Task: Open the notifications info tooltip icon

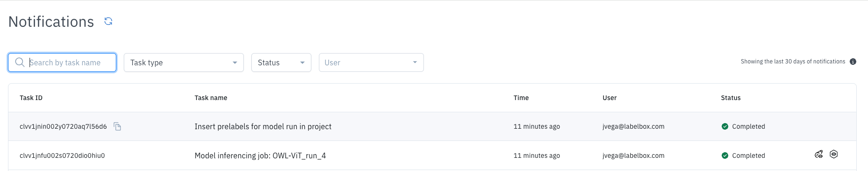Action: 853,62
